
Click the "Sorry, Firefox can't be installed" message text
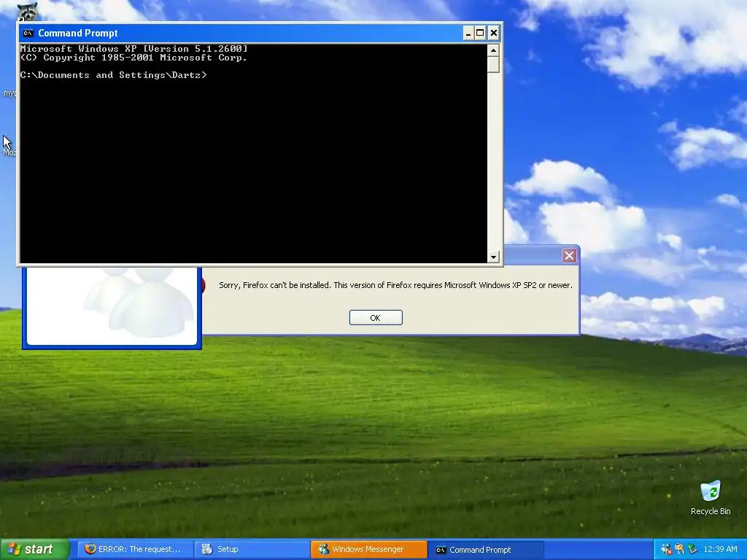[x=395, y=285]
